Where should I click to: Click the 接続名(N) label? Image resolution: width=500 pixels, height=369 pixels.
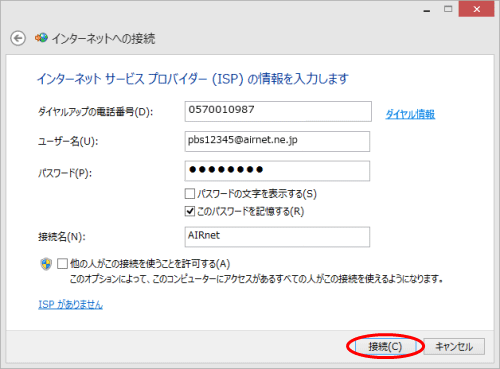(x=62, y=237)
